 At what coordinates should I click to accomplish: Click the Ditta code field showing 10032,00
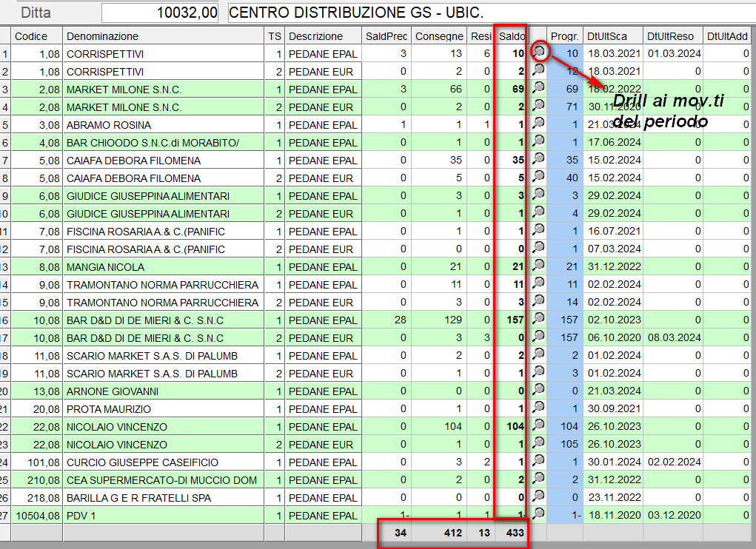pos(161,13)
